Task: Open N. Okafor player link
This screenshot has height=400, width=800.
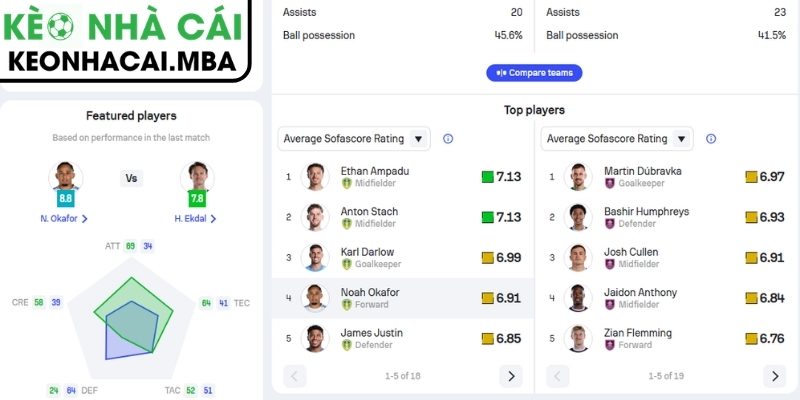Action: [64, 218]
